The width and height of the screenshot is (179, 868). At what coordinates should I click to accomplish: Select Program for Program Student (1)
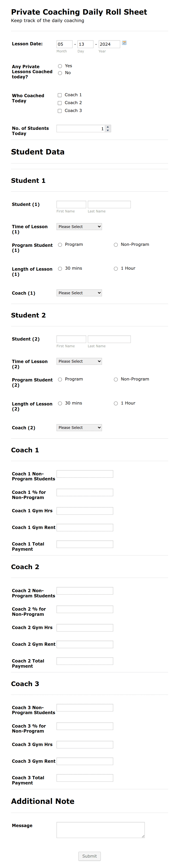pyautogui.click(x=60, y=245)
